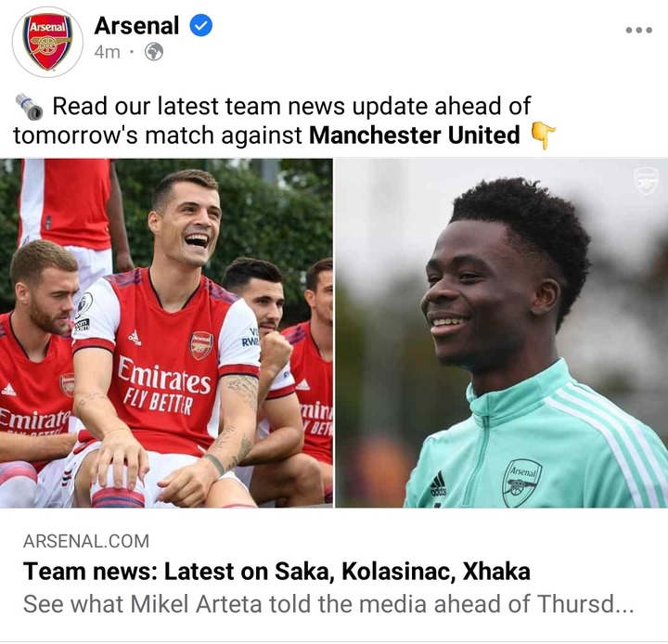Open the Team news: Latest on Saka headline
The image size is (668, 644).
click(276, 571)
